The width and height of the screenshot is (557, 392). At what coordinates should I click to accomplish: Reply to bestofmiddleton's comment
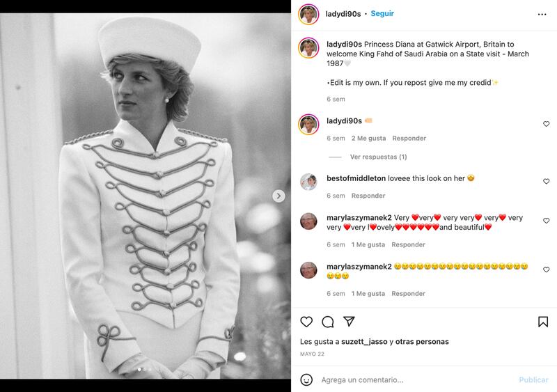[x=368, y=196]
